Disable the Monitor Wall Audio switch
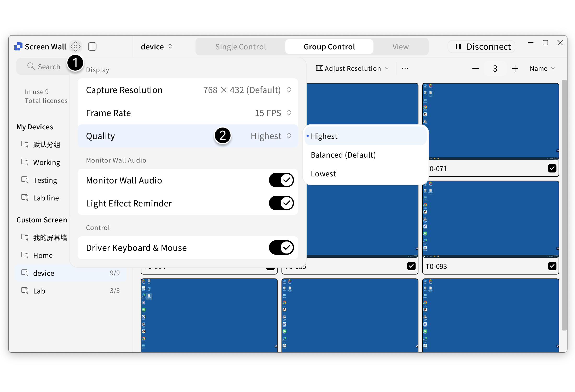This screenshot has width=575, height=392. [x=281, y=180]
